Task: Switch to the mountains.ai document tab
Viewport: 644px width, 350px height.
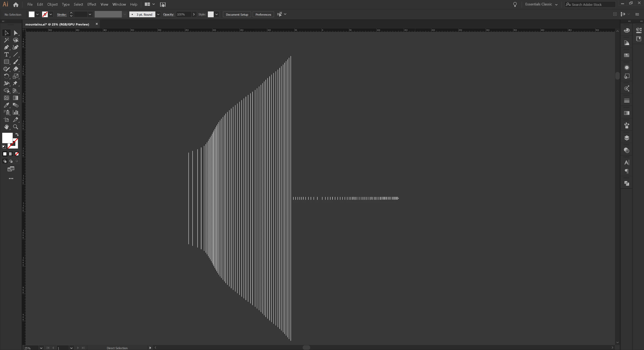Action: 57,24
